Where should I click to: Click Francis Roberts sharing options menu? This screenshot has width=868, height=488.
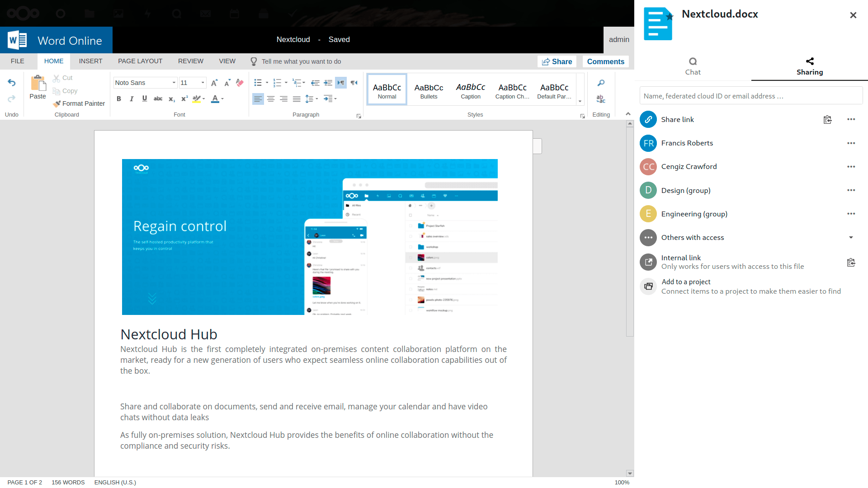click(851, 143)
